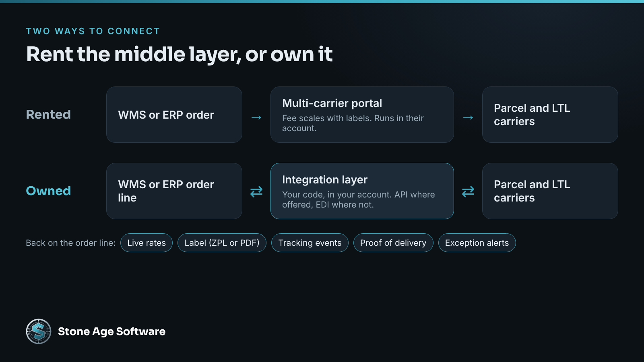Image resolution: width=644 pixels, height=362 pixels.
Task: Choose the Tracking events pill
Action: (310, 243)
